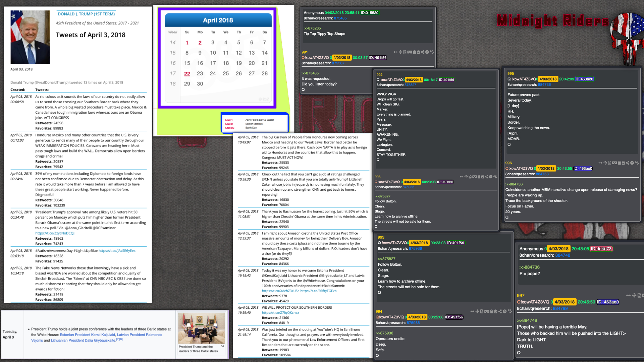
Task: Click post number 997
Action: [x=521, y=295]
